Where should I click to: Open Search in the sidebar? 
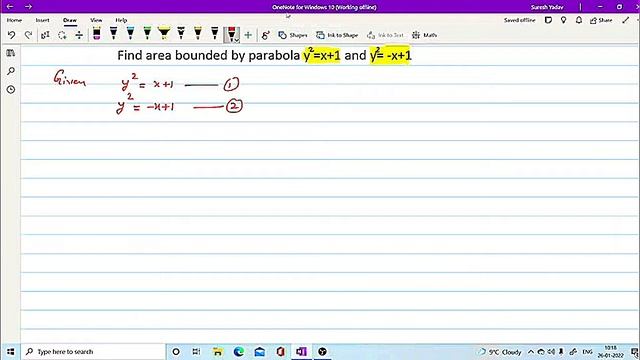click(x=11, y=71)
